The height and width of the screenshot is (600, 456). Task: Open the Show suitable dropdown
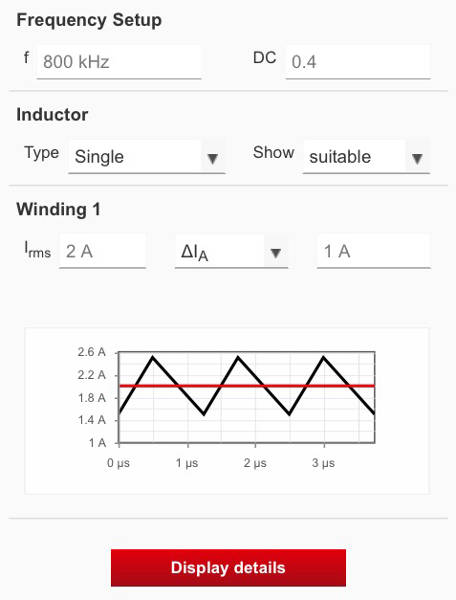[366, 157]
